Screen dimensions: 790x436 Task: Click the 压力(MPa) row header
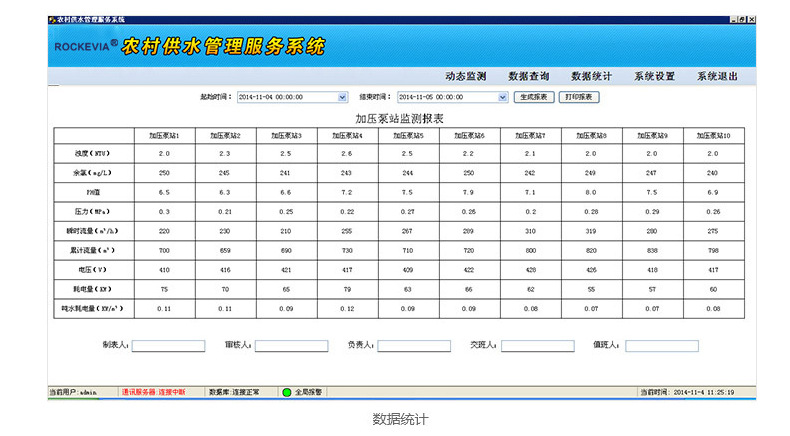(x=94, y=212)
